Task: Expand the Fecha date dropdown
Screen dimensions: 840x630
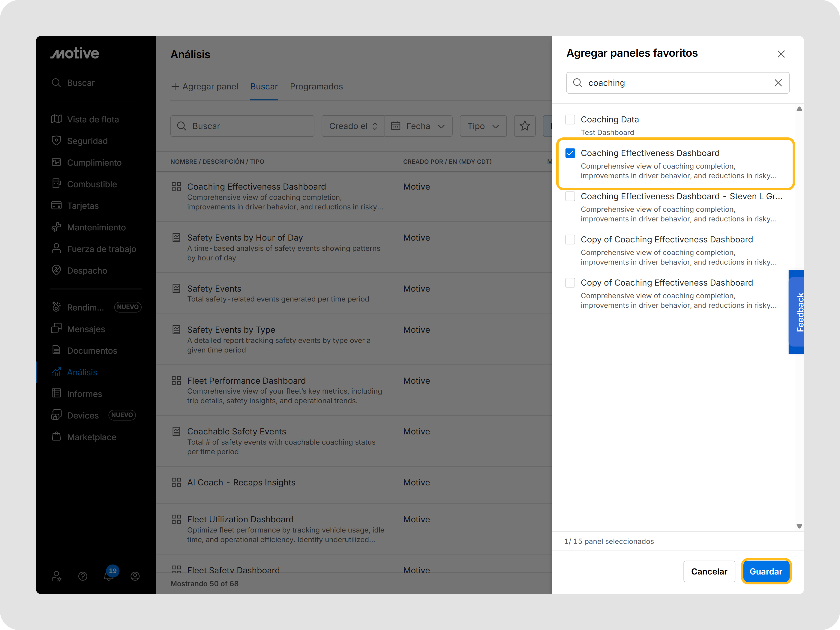Action: (x=418, y=126)
